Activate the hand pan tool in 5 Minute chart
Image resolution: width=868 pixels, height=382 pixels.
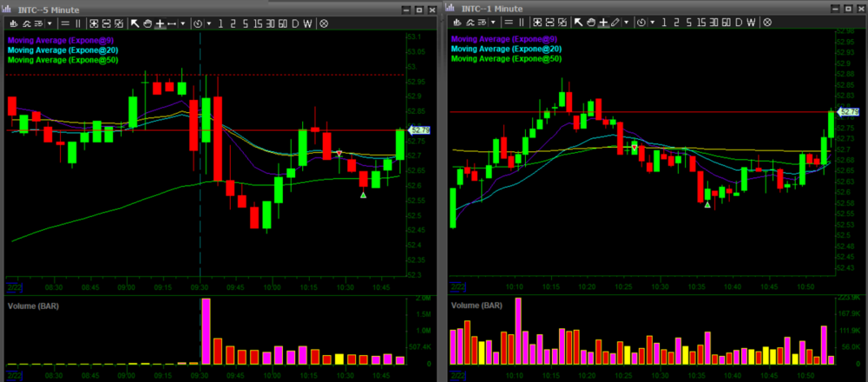tap(148, 23)
